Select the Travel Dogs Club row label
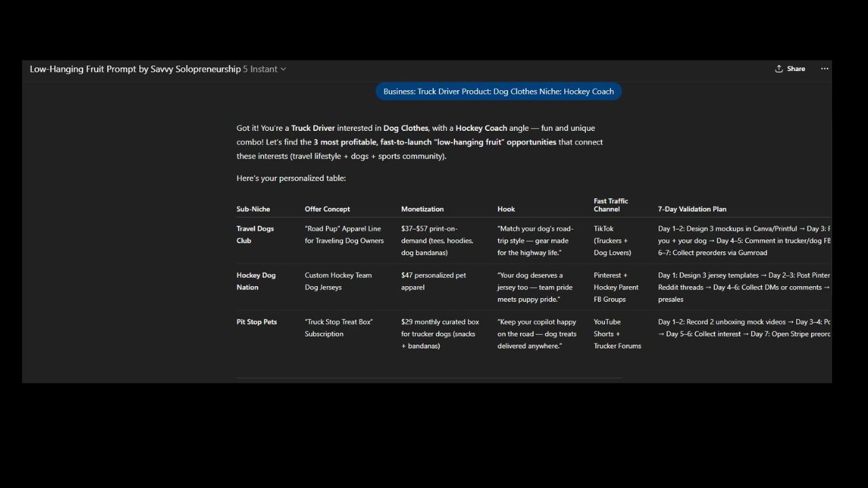Image resolution: width=868 pixels, height=488 pixels. 255,235
